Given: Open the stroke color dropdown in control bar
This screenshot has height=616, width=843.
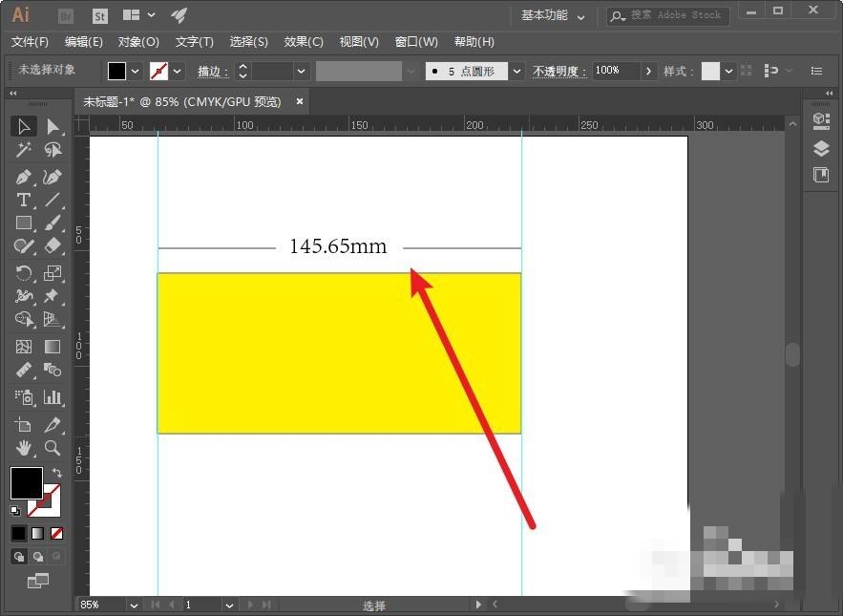Looking at the screenshot, I should click(x=178, y=71).
